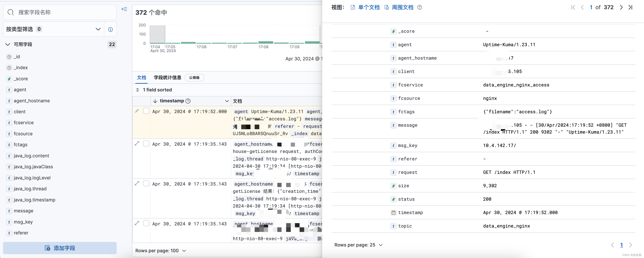This screenshot has width=644, height=258.
Task: Click the search field name input
Action: (60, 12)
